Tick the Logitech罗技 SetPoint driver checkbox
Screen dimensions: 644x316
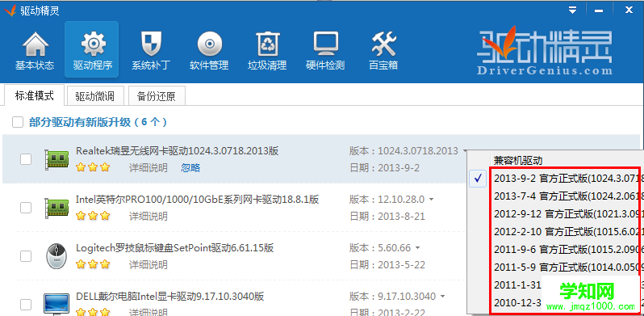26,256
